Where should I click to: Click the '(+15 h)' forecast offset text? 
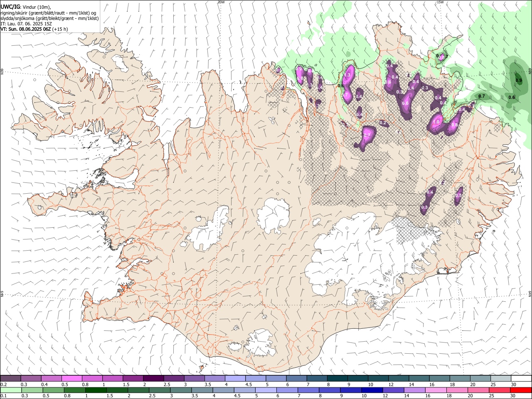tap(60, 29)
